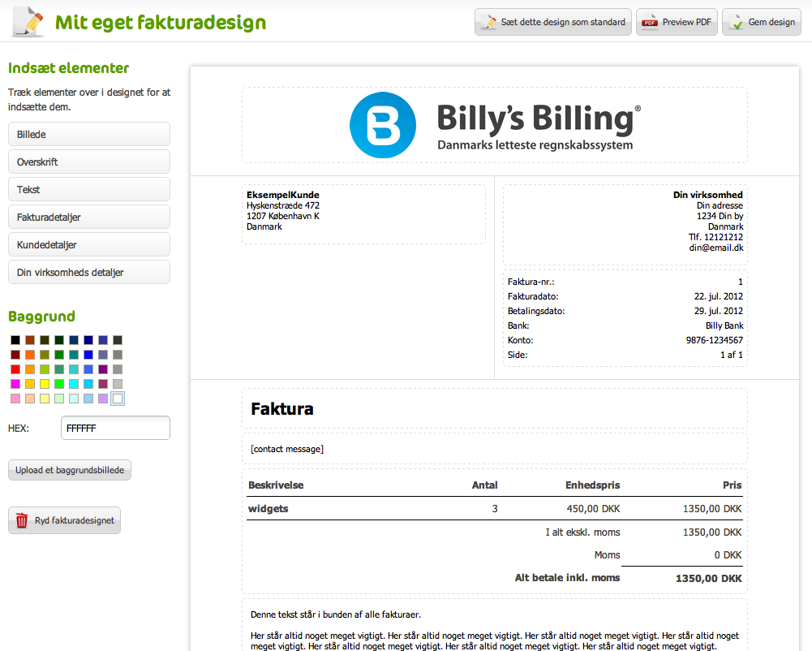The width and height of the screenshot is (812, 651).
Task: Click the Billy Bank value
Action: pyautogui.click(x=724, y=325)
